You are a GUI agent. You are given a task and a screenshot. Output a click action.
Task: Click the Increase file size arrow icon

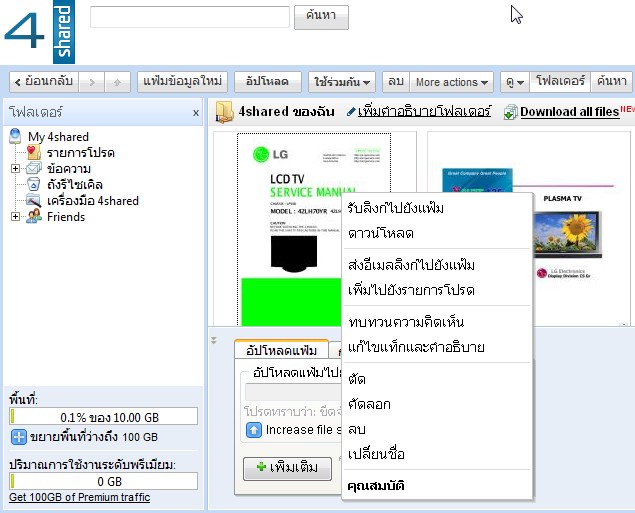pos(254,430)
